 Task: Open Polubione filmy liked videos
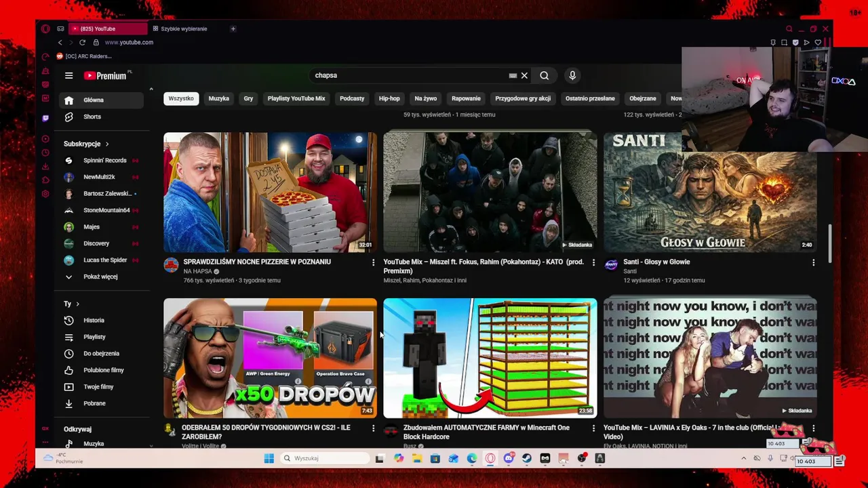pyautogui.click(x=100, y=370)
